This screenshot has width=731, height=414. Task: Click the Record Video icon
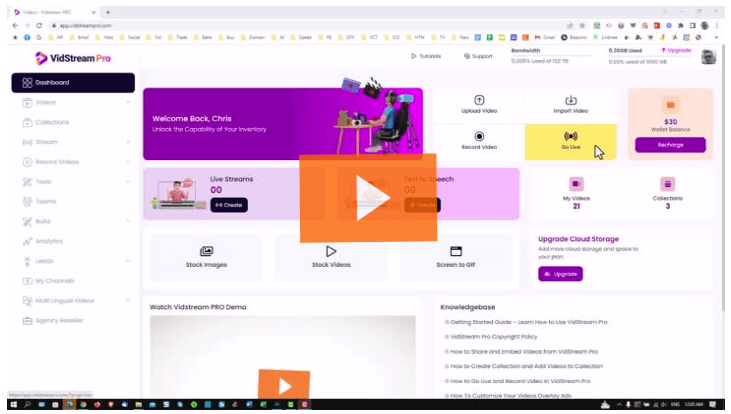coord(479,136)
